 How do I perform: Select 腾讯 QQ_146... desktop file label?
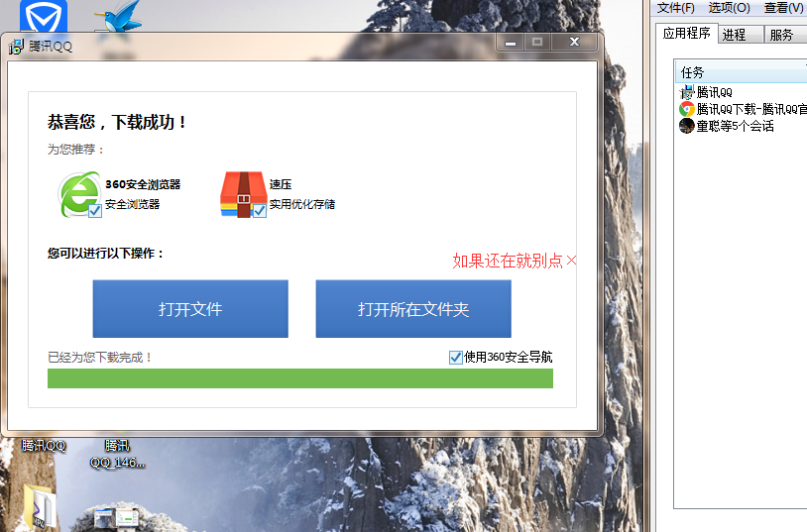click(117, 454)
